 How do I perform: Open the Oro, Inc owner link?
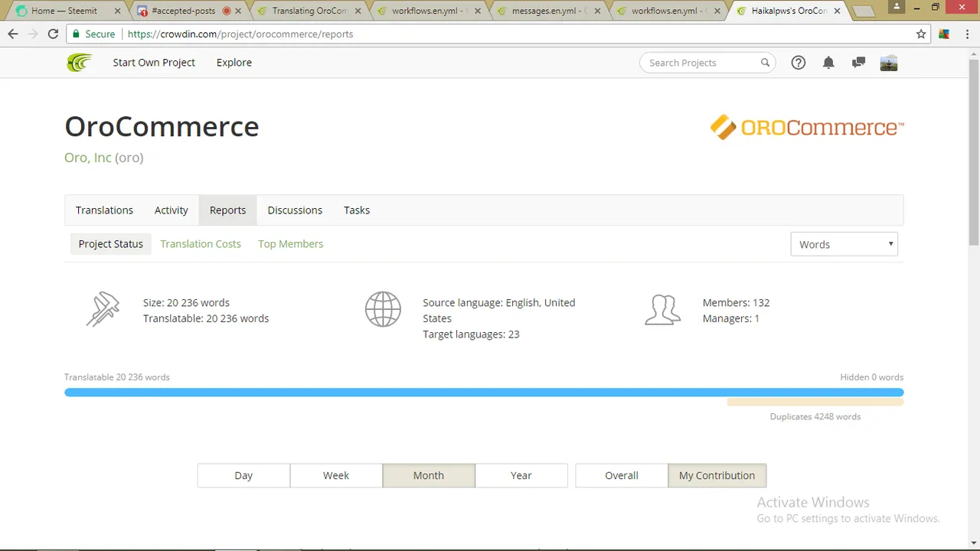click(x=88, y=158)
